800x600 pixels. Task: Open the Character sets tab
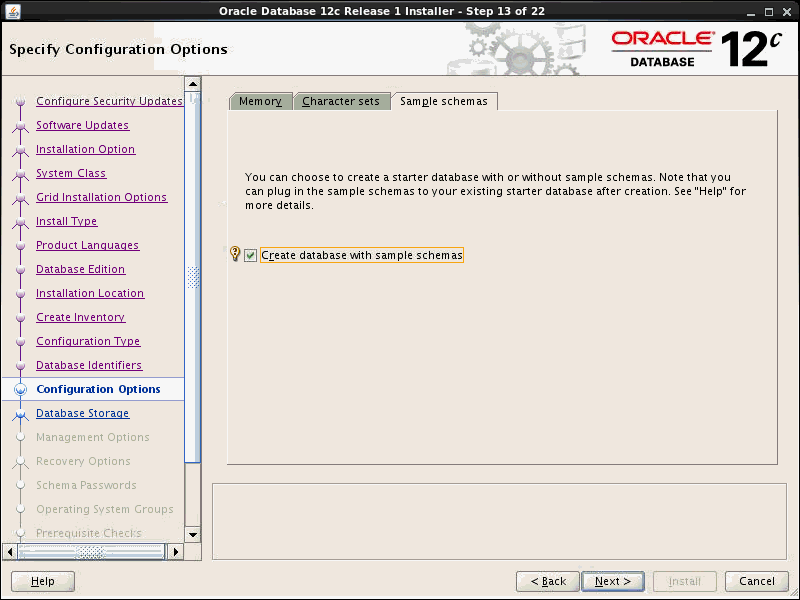point(342,101)
